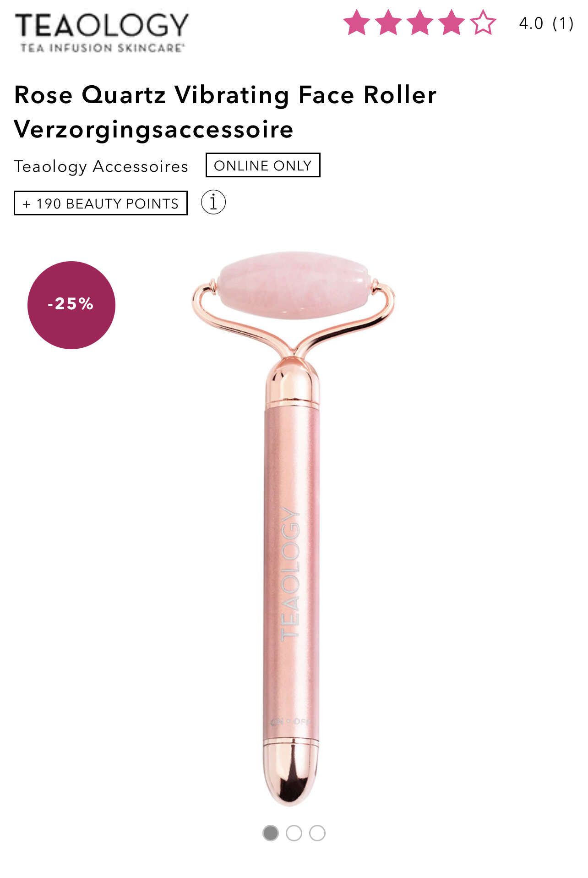Select the first image carousel dot

(271, 833)
